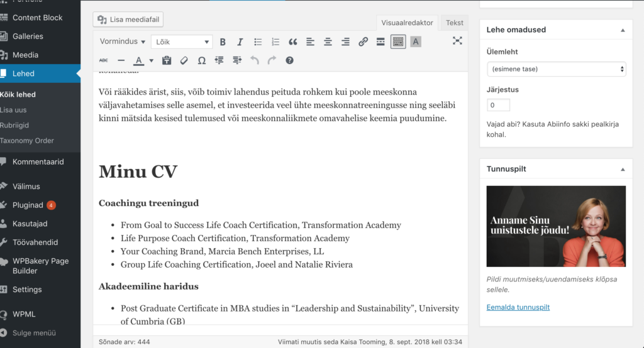This screenshot has height=348, width=644.
Task: Insert a bulleted list
Action: (258, 42)
